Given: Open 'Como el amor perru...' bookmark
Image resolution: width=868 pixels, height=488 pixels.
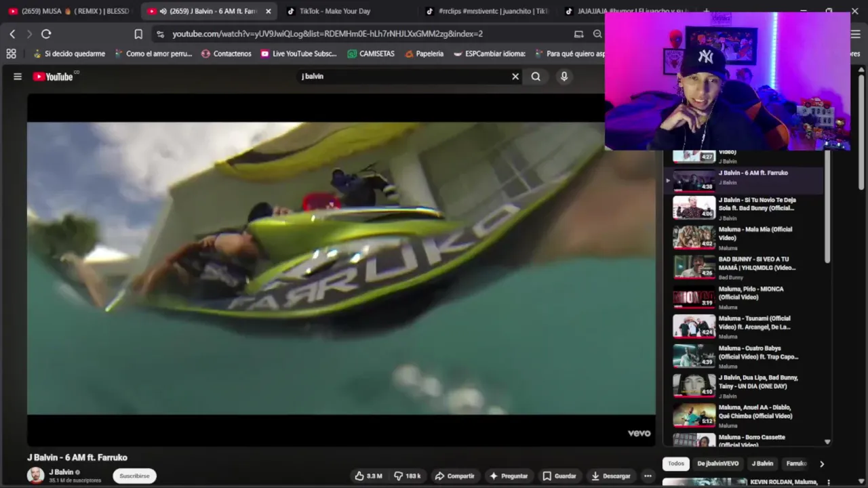Looking at the screenshot, I should click(x=153, y=54).
